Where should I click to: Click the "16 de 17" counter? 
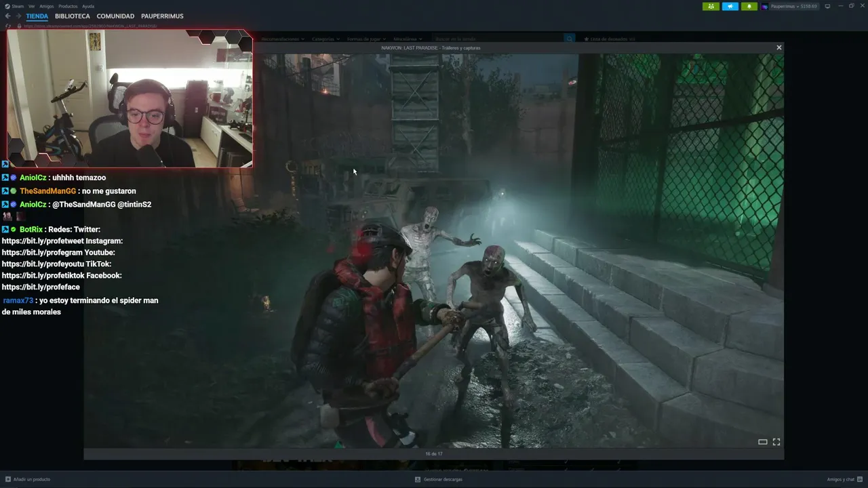tap(434, 453)
